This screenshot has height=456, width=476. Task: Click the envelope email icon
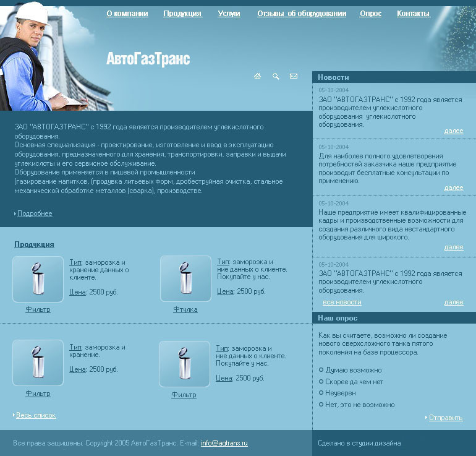click(294, 76)
